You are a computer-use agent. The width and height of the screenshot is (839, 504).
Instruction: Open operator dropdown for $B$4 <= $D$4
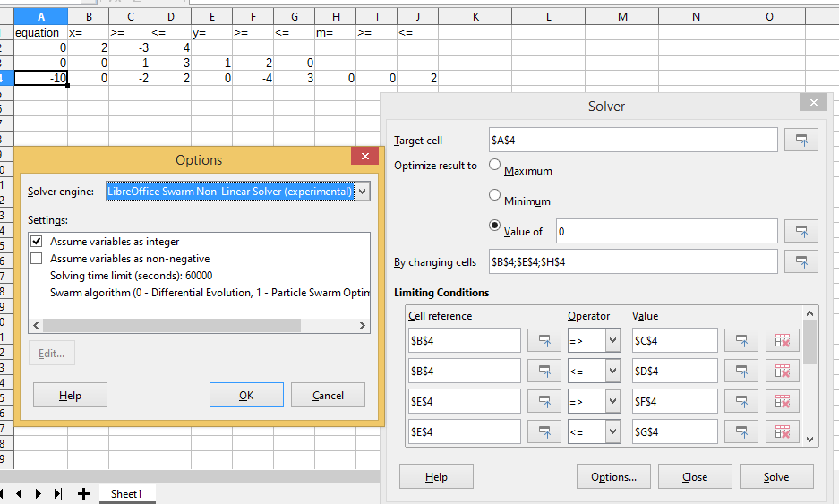tap(612, 371)
